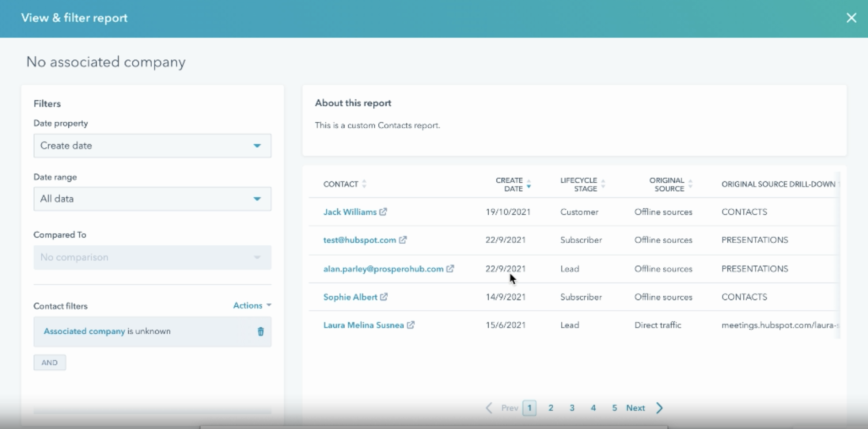Click the Prev pagination link
This screenshot has height=429, width=868.
point(509,408)
